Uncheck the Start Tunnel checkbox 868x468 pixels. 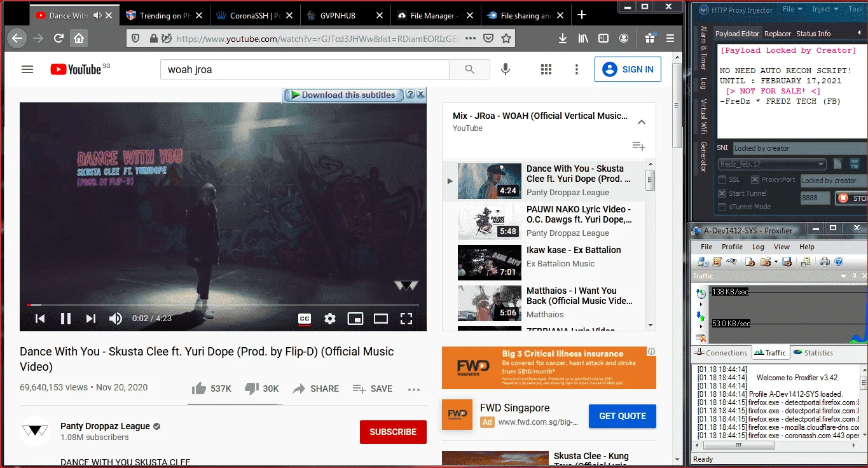point(722,193)
